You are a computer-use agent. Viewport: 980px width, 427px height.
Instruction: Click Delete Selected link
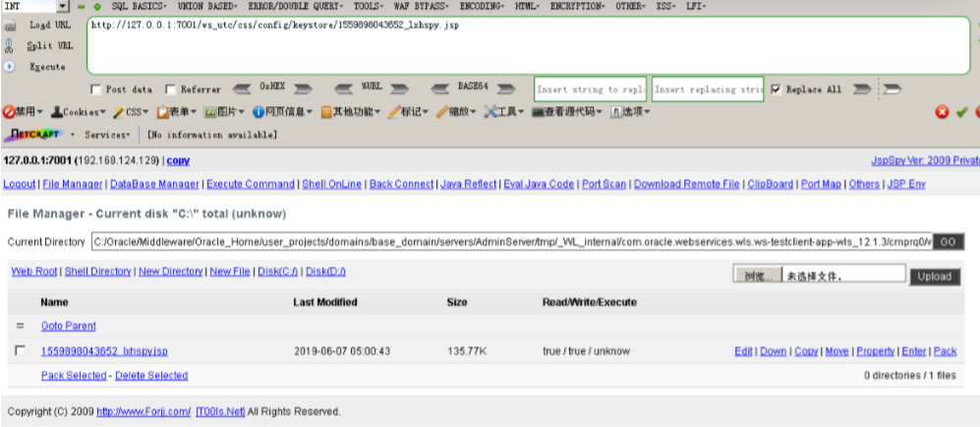point(151,375)
